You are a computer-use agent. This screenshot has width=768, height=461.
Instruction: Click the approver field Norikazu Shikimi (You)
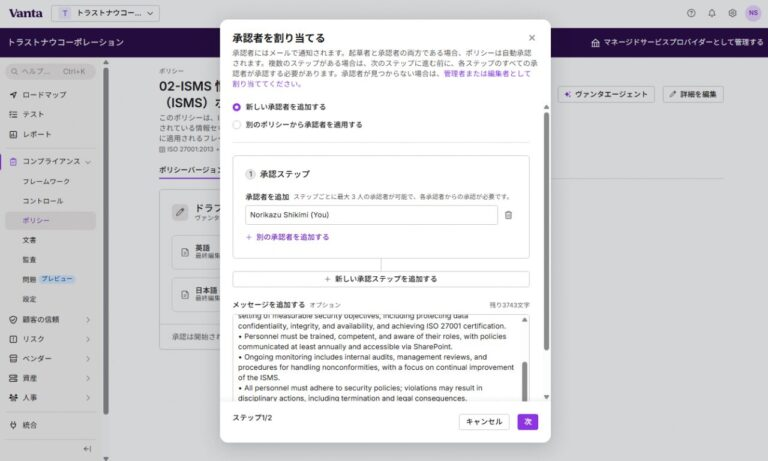coord(371,215)
